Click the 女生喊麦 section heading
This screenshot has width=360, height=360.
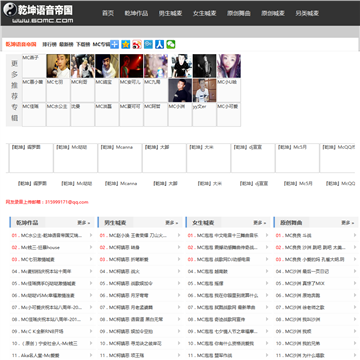click(x=203, y=223)
